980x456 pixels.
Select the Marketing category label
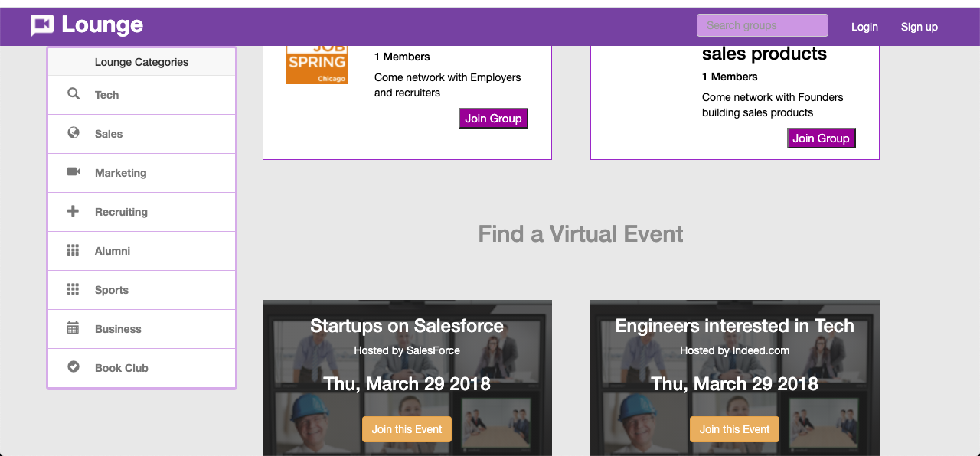[120, 173]
